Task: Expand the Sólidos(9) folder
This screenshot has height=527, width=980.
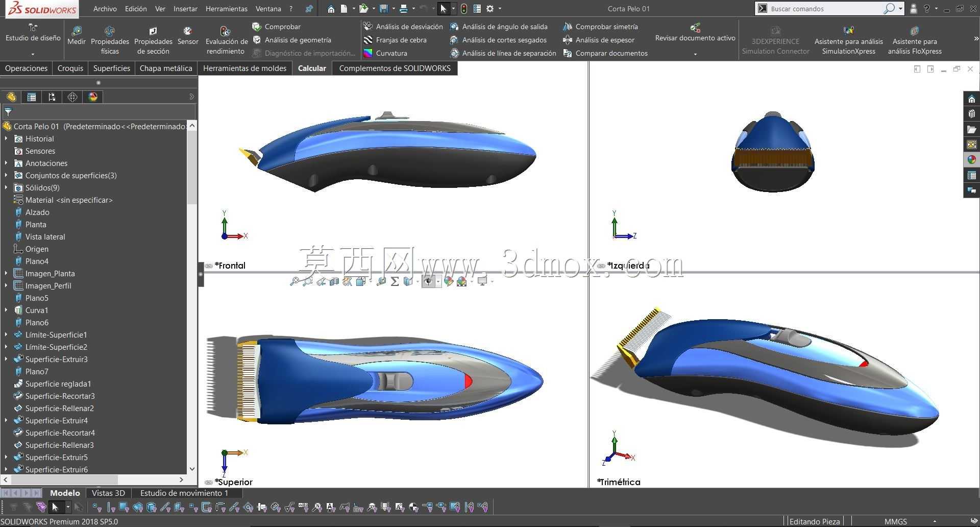Action: coord(6,187)
